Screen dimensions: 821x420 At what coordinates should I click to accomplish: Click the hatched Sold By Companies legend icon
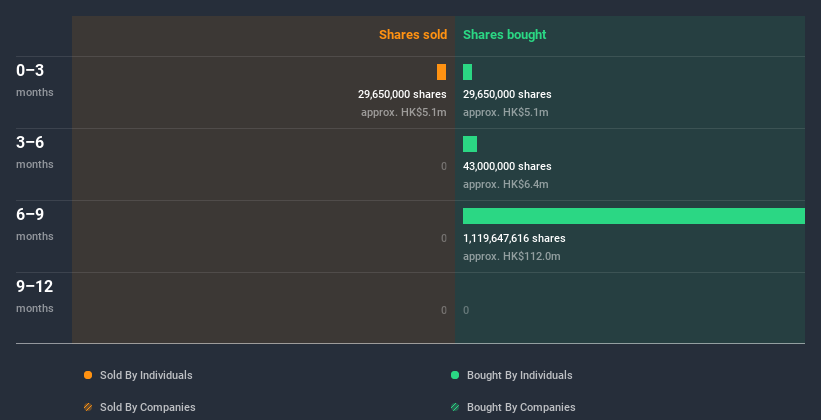88,407
